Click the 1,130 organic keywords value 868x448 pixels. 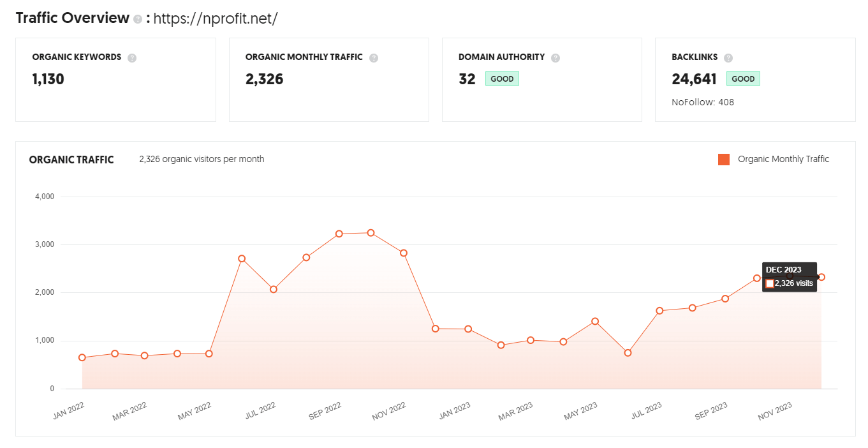(x=48, y=79)
